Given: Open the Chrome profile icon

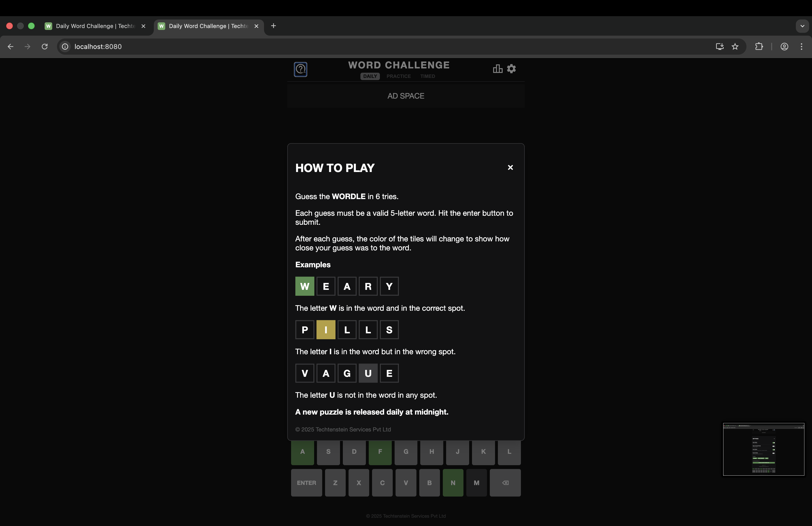Looking at the screenshot, I should 784,47.
